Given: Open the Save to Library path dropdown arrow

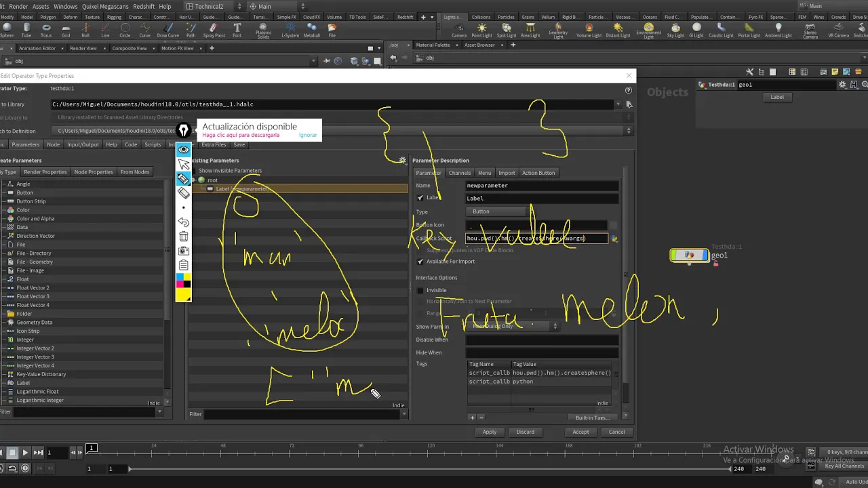Looking at the screenshot, I should 618,104.
